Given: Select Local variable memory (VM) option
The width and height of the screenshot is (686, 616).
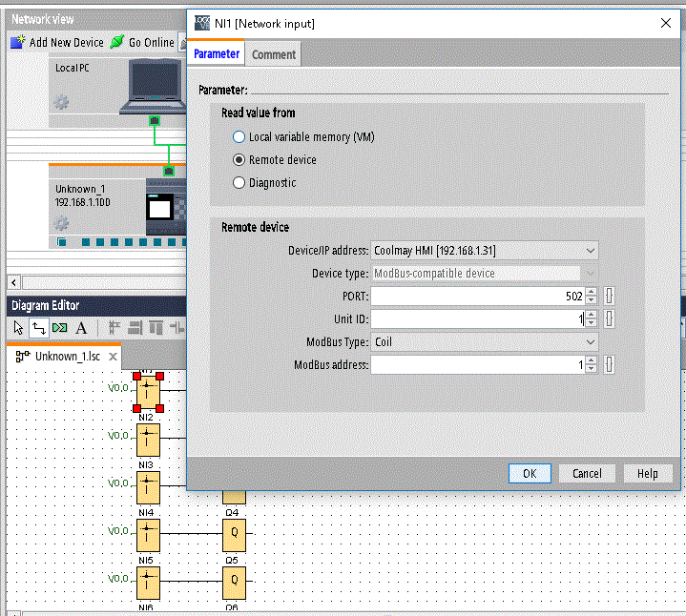Looking at the screenshot, I should point(239,137).
